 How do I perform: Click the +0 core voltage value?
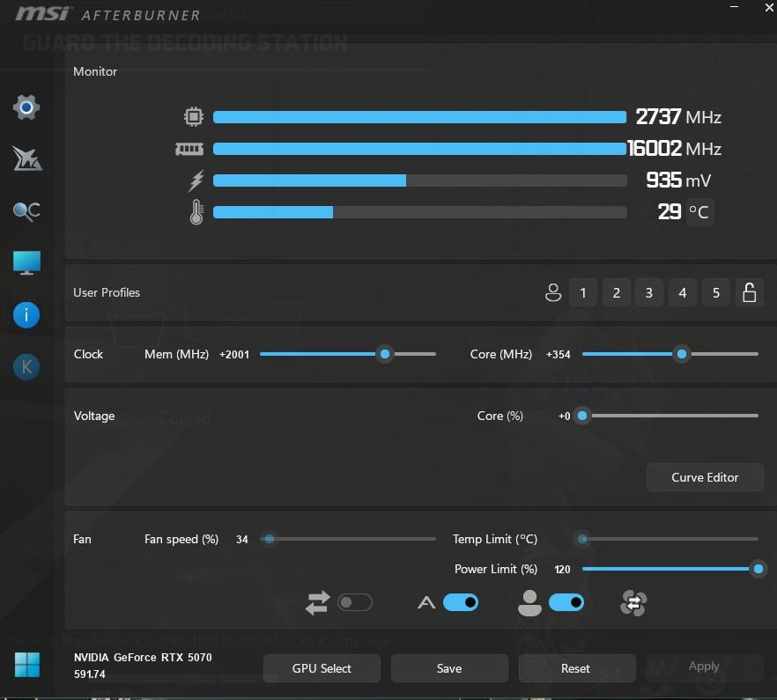coord(565,416)
